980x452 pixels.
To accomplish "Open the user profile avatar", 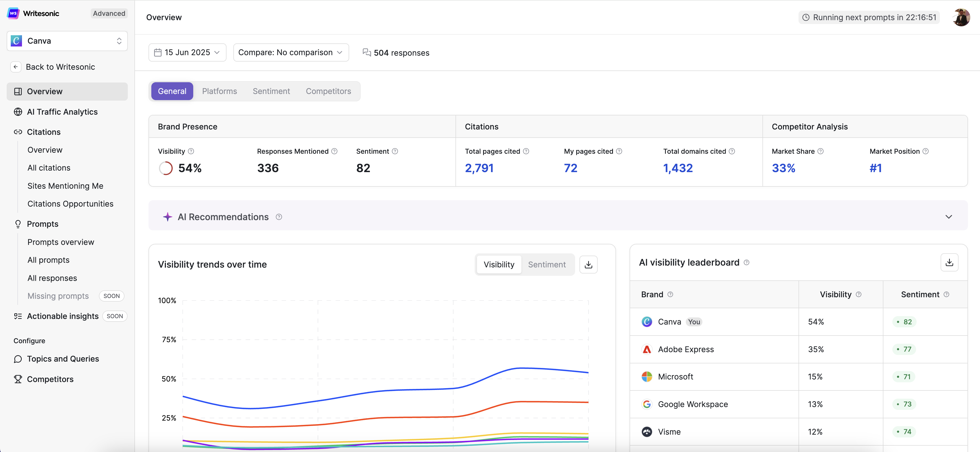I will pos(961,17).
